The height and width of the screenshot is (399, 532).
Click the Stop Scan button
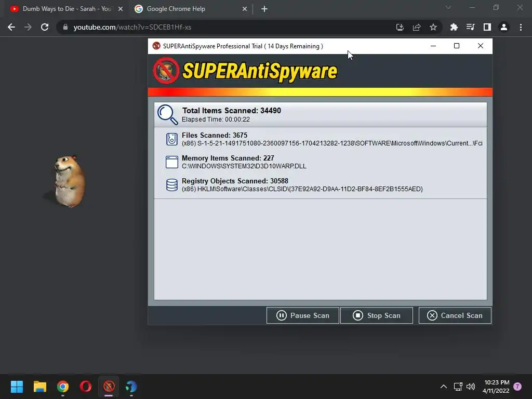(x=377, y=315)
